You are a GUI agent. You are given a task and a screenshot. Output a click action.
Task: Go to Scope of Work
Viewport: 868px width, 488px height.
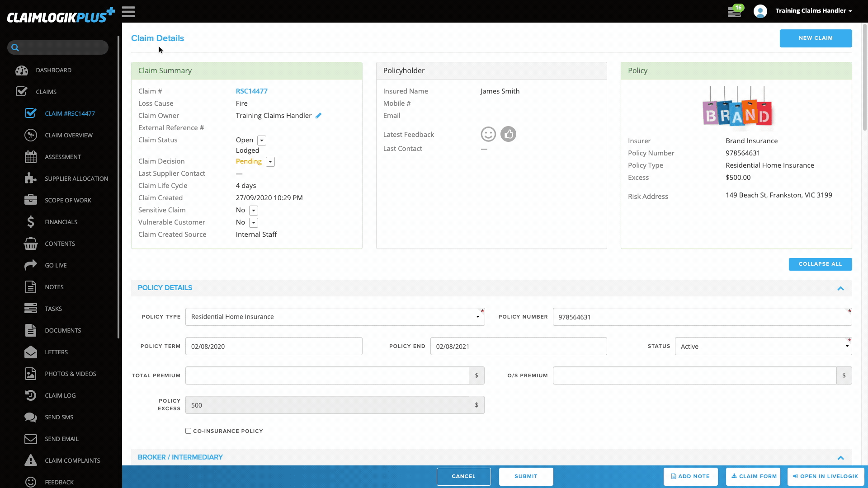click(x=68, y=200)
